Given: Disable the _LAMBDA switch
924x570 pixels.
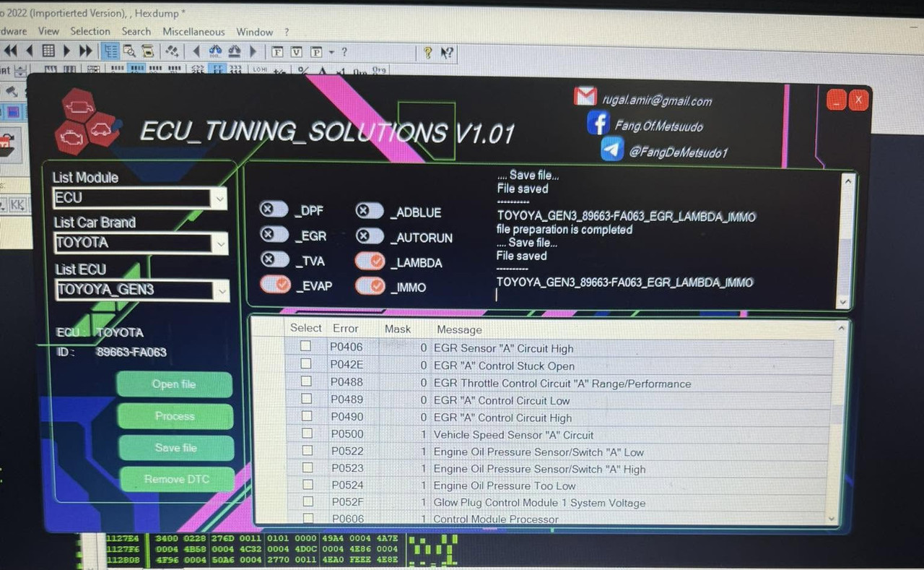Looking at the screenshot, I should pyautogui.click(x=370, y=262).
